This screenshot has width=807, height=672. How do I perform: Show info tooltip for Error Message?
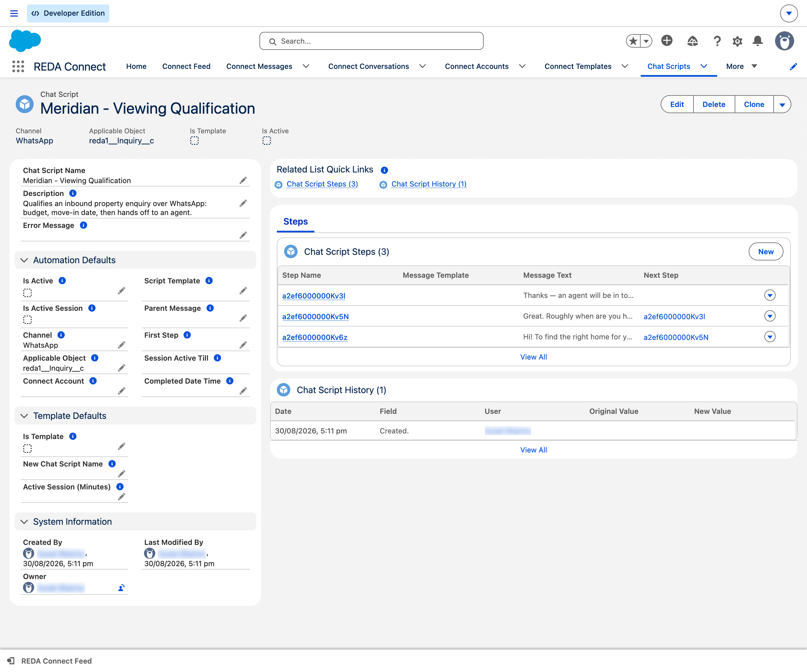(x=84, y=225)
